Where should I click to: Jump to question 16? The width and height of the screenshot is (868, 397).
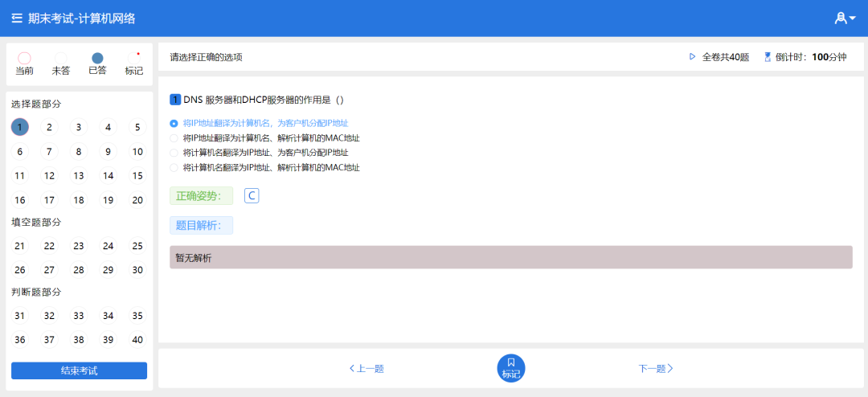20,200
